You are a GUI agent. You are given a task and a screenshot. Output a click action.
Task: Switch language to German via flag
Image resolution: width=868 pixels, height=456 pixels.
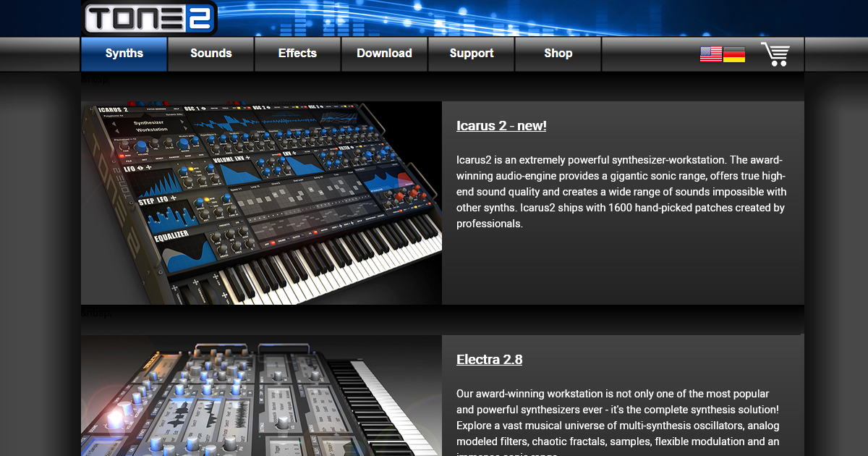734,54
